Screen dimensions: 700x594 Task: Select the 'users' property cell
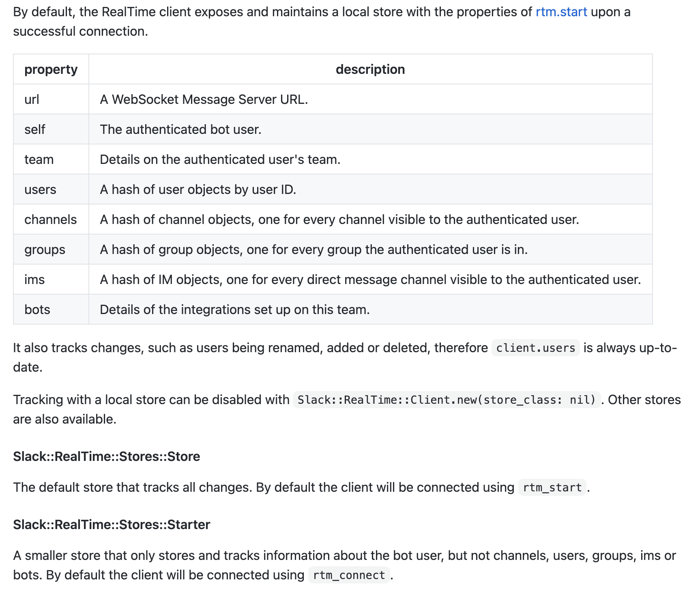pyautogui.click(x=51, y=189)
